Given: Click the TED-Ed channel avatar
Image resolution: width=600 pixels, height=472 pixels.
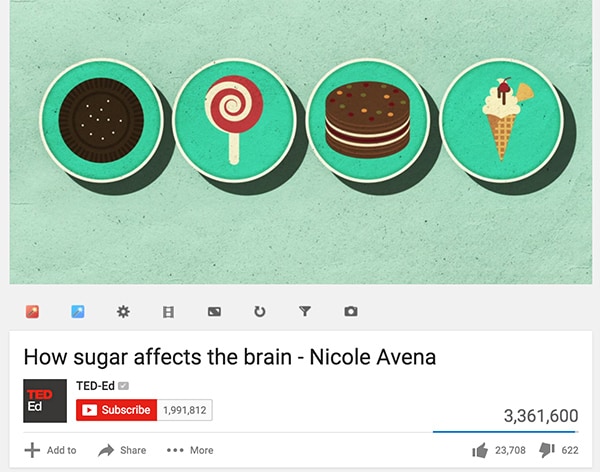Looking at the screenshot, I should pos(45,401).
